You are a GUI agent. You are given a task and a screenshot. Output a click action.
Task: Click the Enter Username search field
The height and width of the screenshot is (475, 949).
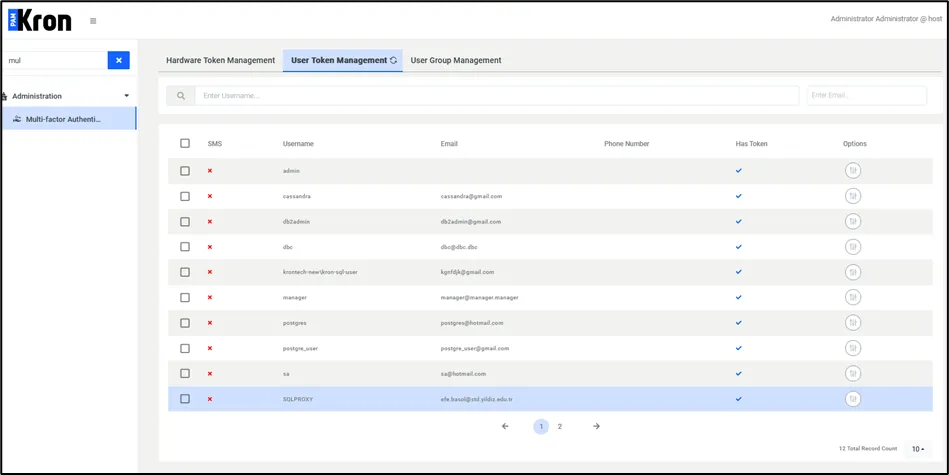[497, 96]
